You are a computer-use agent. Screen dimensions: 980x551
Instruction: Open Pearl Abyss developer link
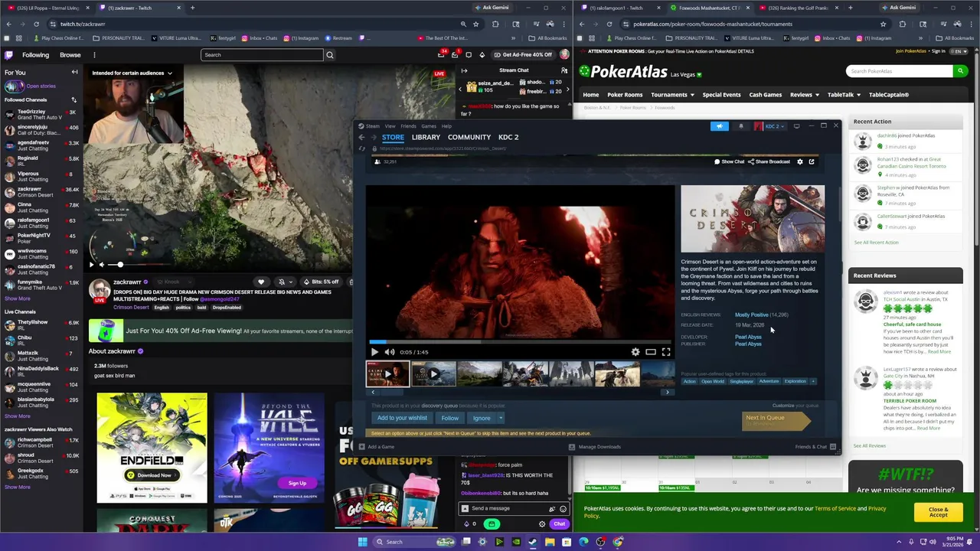(748, 337)
